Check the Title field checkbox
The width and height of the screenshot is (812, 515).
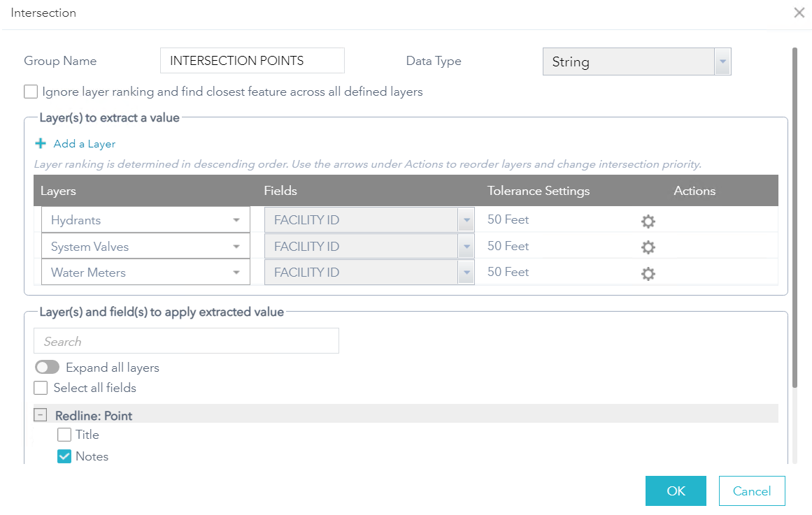[x=64, y=435]
